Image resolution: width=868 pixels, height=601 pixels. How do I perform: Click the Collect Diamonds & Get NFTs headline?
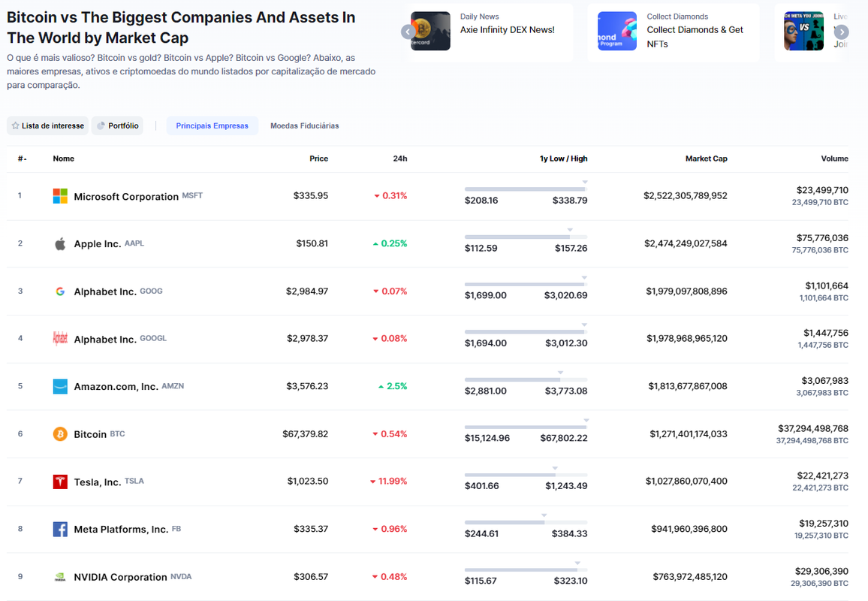[x=695, y=37]
